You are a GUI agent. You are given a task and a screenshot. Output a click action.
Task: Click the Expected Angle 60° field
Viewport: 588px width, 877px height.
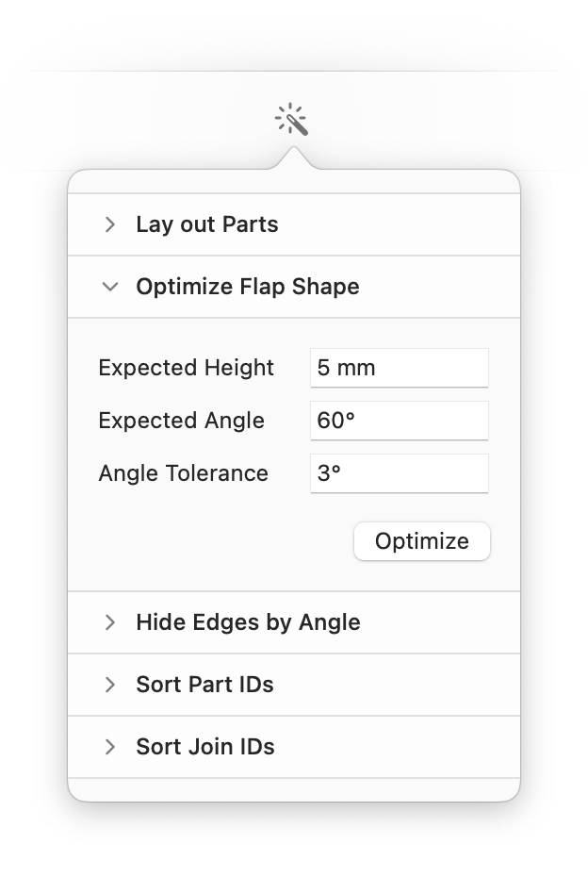(399, 421)
